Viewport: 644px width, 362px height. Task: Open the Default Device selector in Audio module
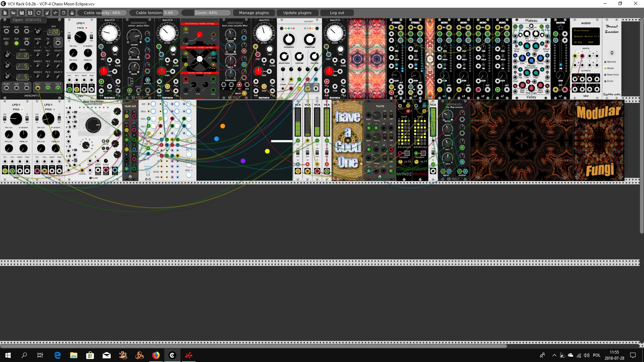586,36
